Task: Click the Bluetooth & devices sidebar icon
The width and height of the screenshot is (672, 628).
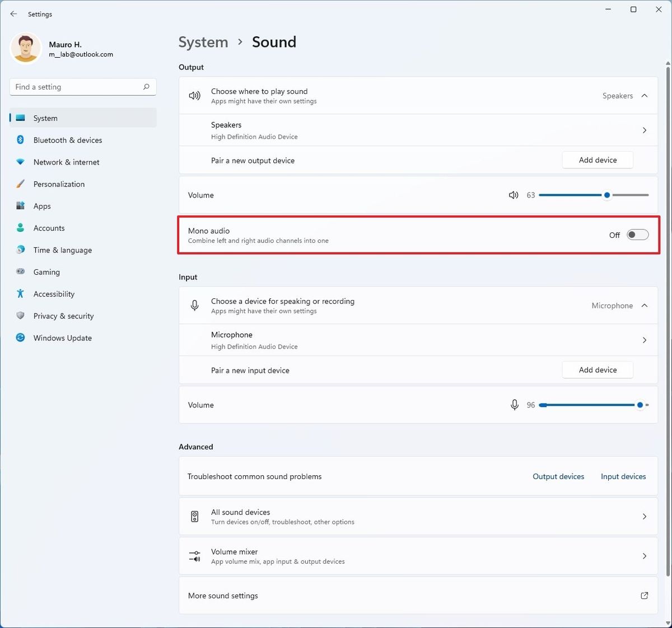Action: (x=21, y=140)
